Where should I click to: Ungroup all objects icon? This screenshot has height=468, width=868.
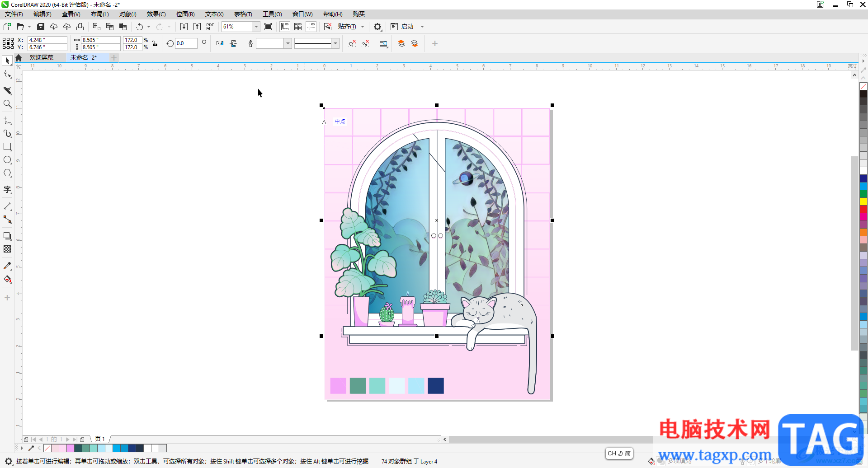coord(365,43)
